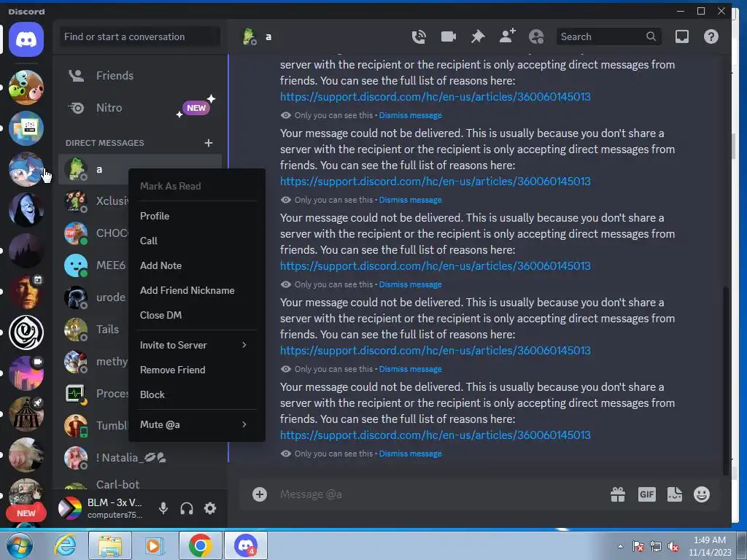Open network tray icon
The image size is (747, 560).
(656, 546)
